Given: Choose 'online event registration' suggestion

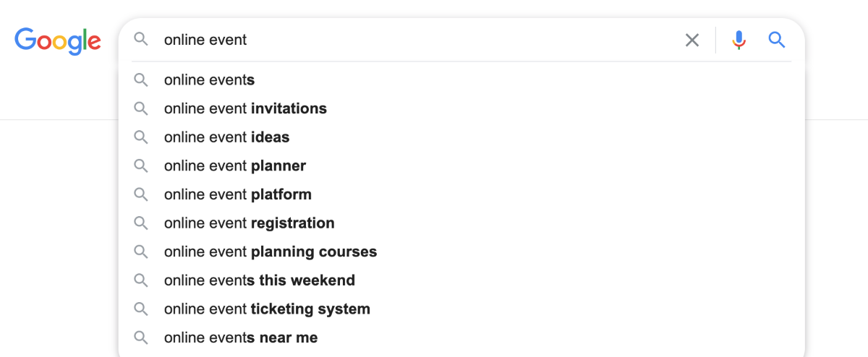Looking at the screenshot, I should [461, 223].
